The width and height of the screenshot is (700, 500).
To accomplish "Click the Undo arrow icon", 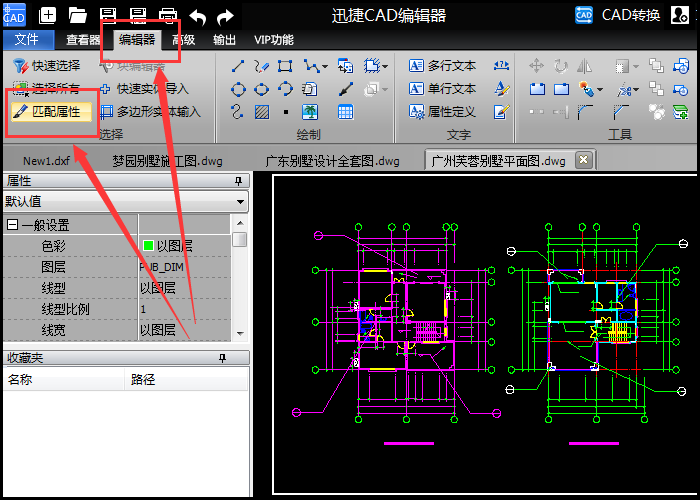I will (x=197, y=17).
